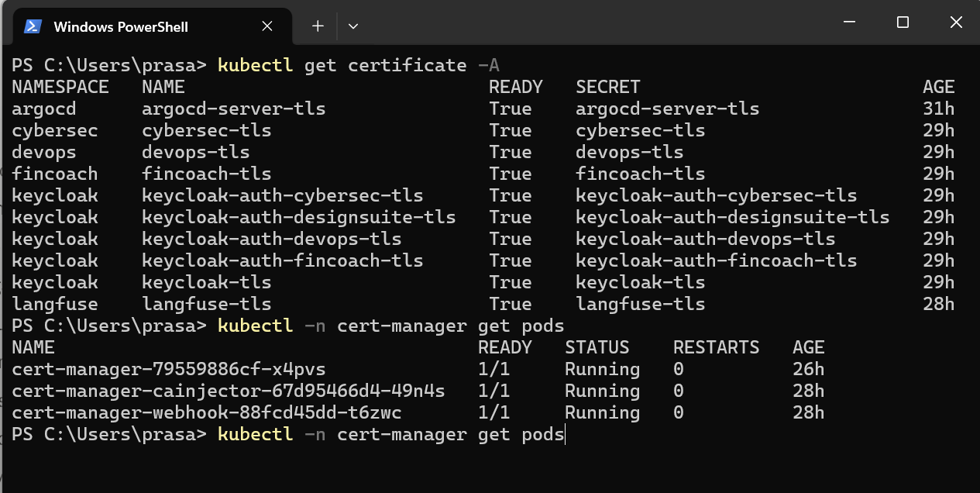Click the PowerShell icon in the tab
The width and height of the screenshot is (980, 493).
pos(33,26)
